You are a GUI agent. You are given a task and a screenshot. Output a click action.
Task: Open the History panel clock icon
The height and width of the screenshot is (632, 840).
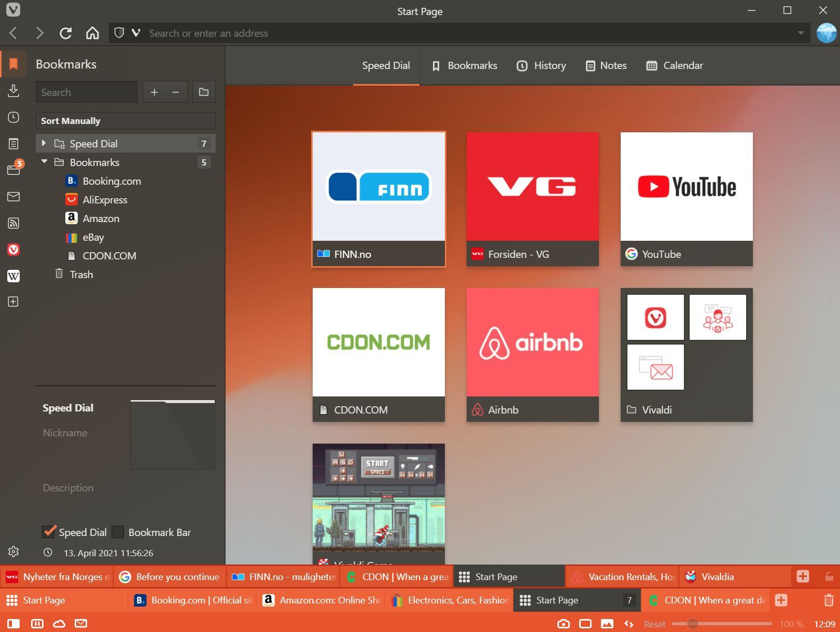[x=13, y=117]
